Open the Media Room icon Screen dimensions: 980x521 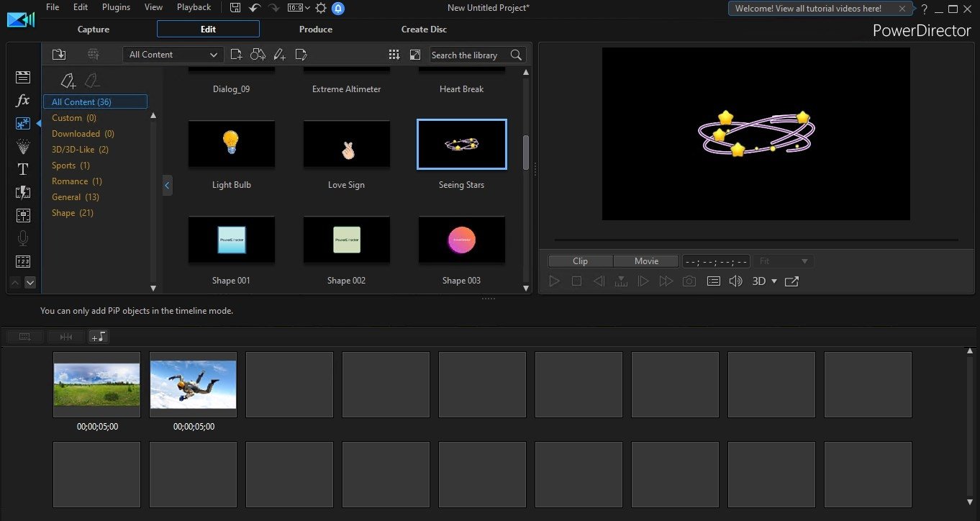pyautogui.click(x=23, y=78)
